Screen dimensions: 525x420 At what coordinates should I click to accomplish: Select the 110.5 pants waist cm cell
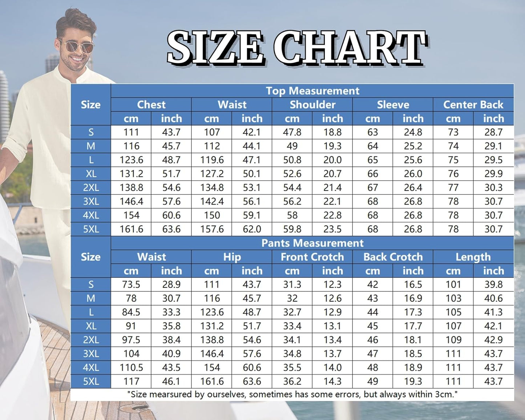point(131,367)
